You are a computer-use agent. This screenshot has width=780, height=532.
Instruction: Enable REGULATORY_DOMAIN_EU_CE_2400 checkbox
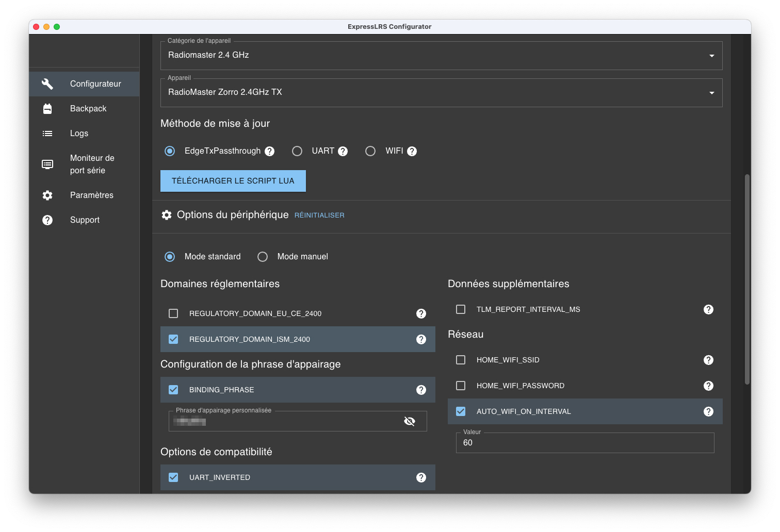point(173,313)
